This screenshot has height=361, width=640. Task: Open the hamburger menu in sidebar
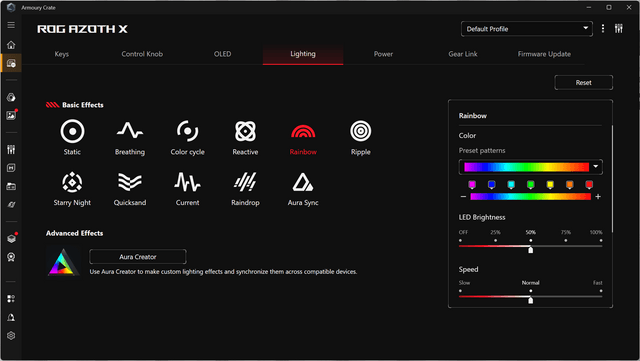pyautogui.click(x=11, y=25)
